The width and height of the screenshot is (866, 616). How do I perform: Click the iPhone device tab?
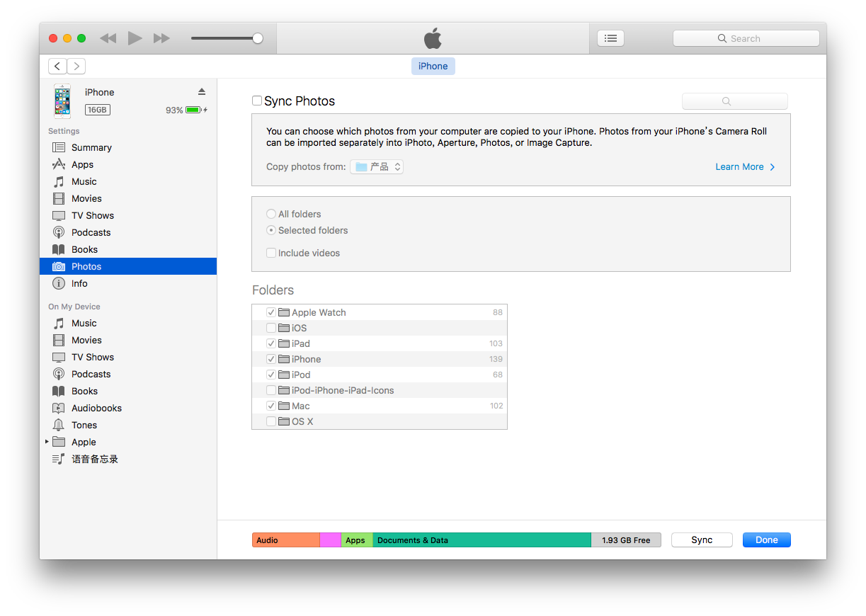pos(433,66)
